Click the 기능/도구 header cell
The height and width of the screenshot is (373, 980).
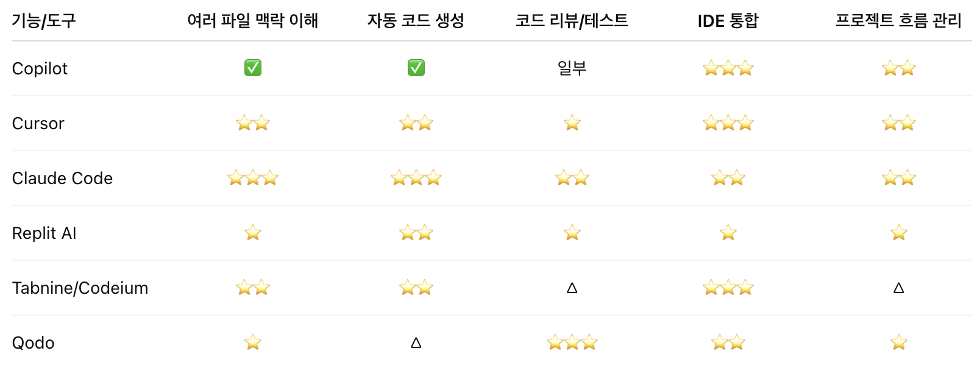click(x=44, y=21)
